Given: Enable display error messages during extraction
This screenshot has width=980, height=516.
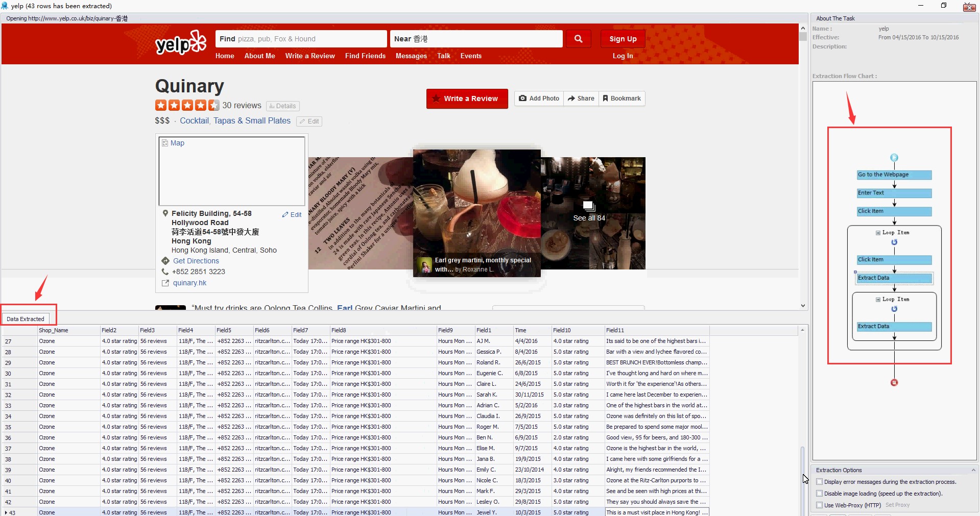Looking at the screenshot, I should point(819,482).
